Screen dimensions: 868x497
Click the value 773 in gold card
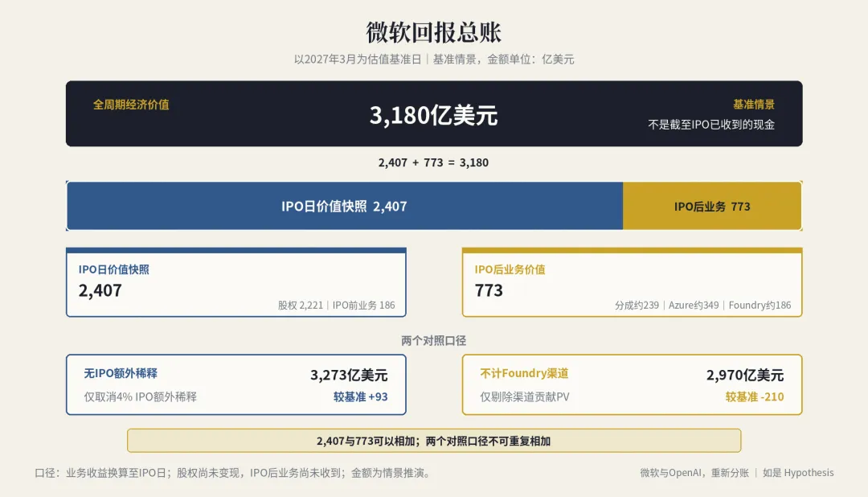[489, 290]
